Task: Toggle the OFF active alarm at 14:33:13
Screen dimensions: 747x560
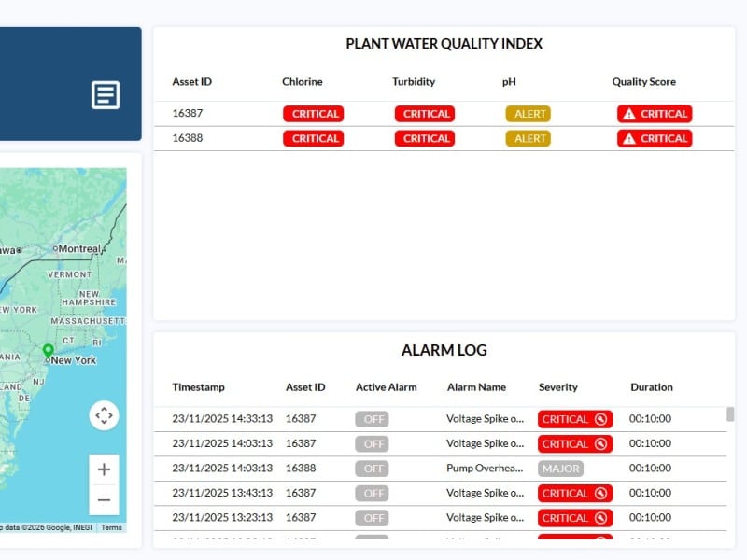Action: (372, 419)
